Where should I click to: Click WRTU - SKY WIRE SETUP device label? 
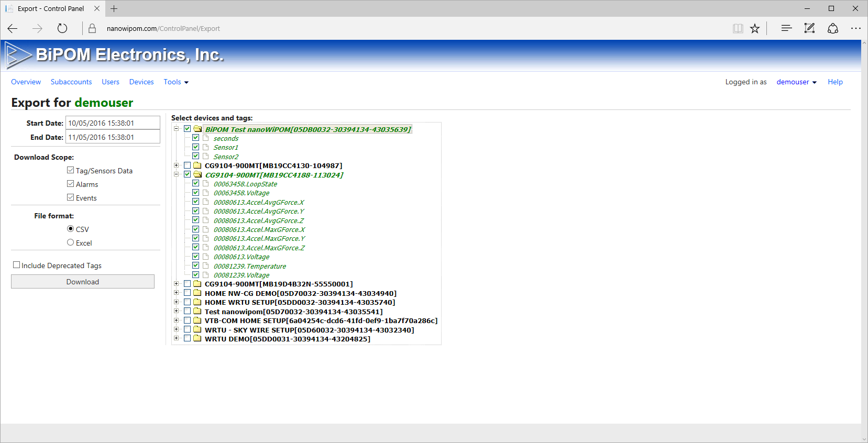[309, 330]
